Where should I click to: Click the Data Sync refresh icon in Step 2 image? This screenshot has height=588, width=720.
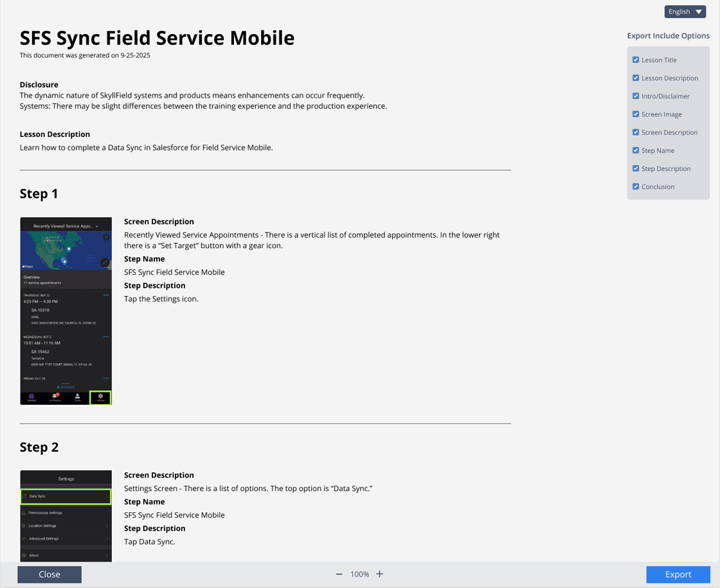coord(24,496)
